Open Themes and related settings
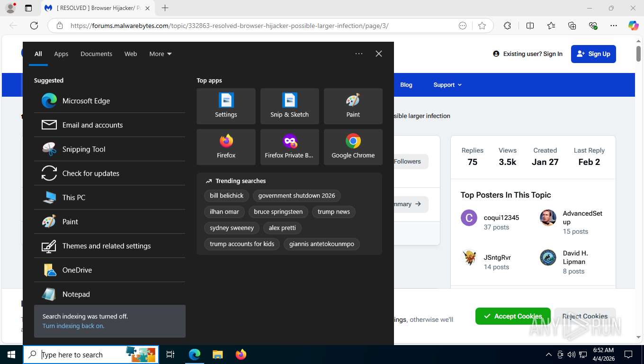The height and width of the screenshot is (364, 644). [x=109, y=246]
